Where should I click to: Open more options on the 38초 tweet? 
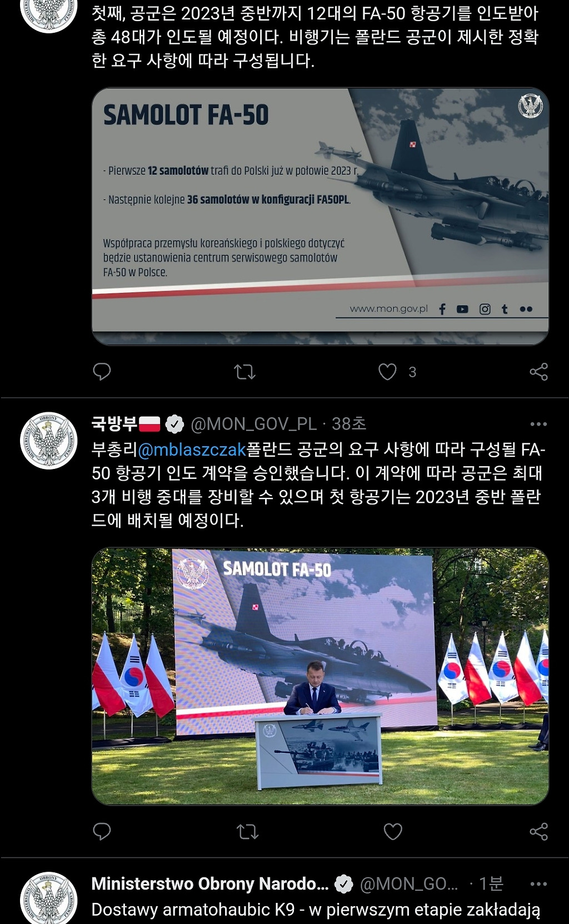tap(538, 424)
